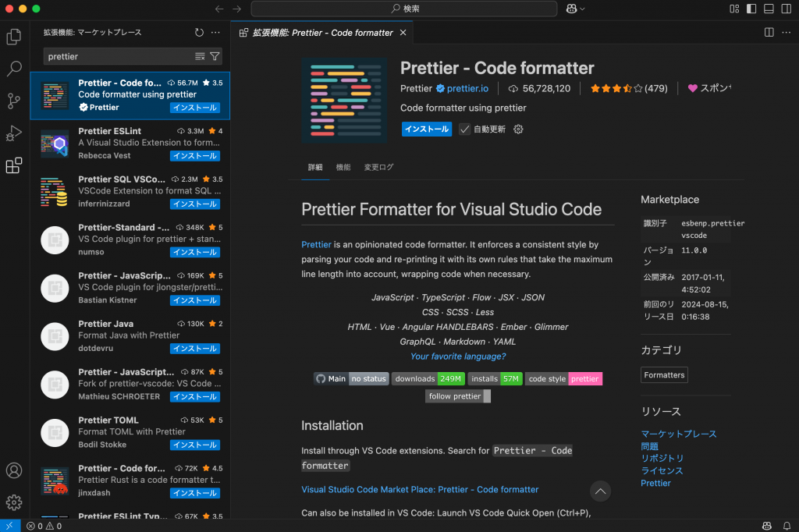Click the GitHub Main status badge
Viewport: 799px width, 532px height.
pyautogui.click(x=351, y=378)
